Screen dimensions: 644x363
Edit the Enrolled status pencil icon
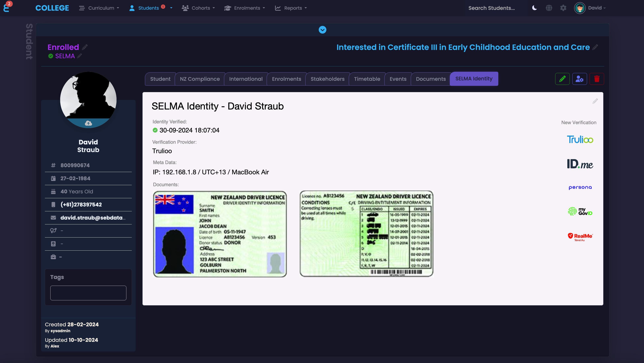click(x=85, y=47)
